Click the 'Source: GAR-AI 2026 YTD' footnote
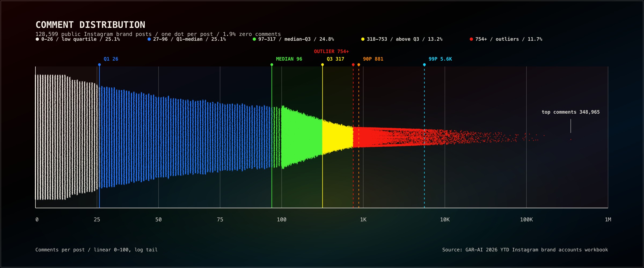This screenshot has width=644, height=268. (525, 250)
